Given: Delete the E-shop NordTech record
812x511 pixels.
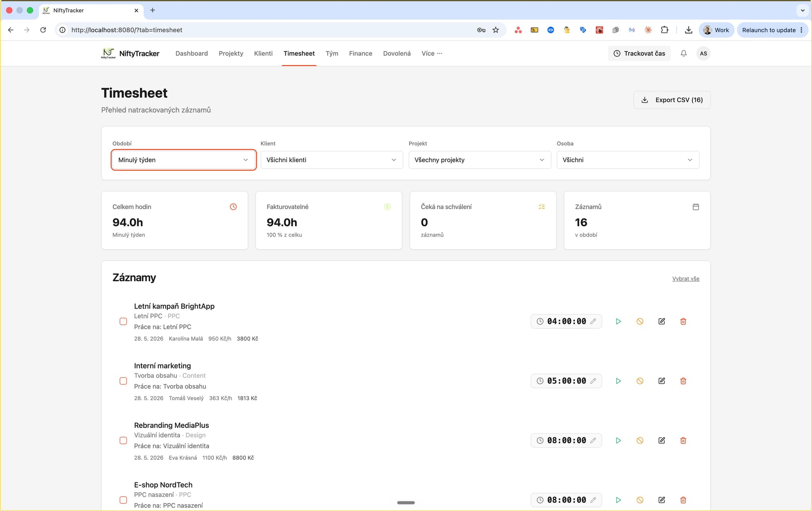Looking at the screenshot, I should (x=683, y=500).
